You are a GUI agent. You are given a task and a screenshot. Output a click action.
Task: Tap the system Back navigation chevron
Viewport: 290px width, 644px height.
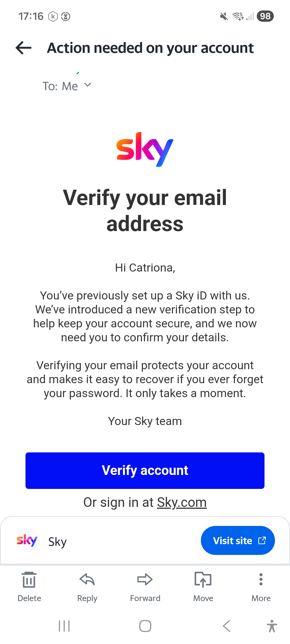(x=227, y=626)
